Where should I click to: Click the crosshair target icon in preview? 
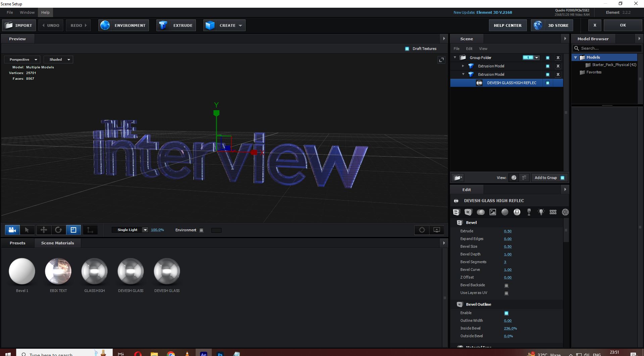point(422,230)
